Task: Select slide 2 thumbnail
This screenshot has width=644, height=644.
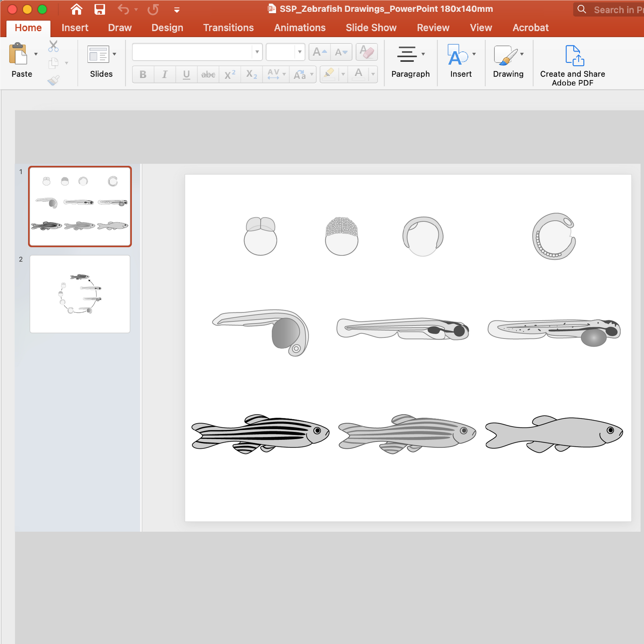Action: tap(80, 294)
